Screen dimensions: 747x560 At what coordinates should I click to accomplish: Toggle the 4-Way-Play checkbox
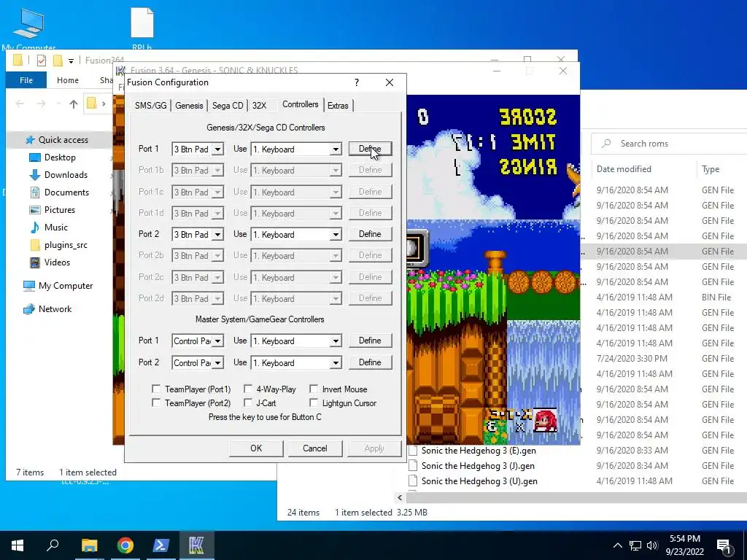[248, 389]
